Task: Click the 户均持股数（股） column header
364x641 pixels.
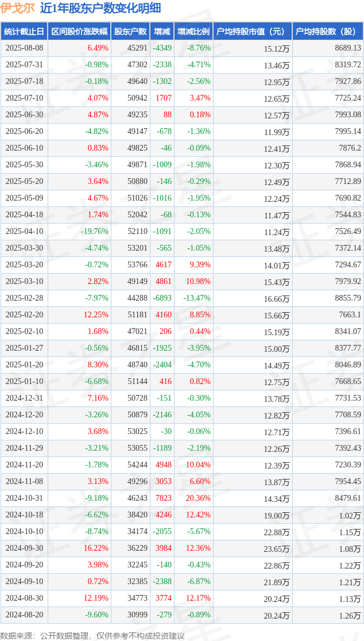Action: tap(328, 32)
